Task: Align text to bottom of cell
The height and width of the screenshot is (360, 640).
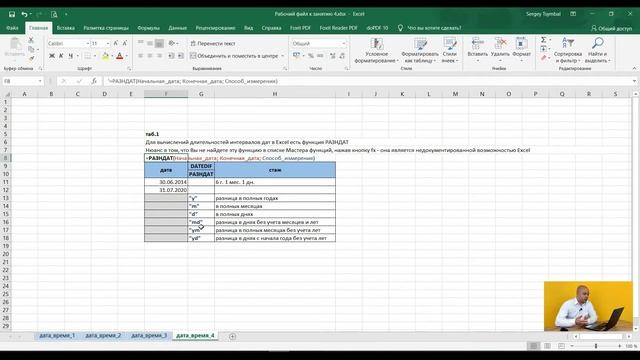Action: coord(159,43)
